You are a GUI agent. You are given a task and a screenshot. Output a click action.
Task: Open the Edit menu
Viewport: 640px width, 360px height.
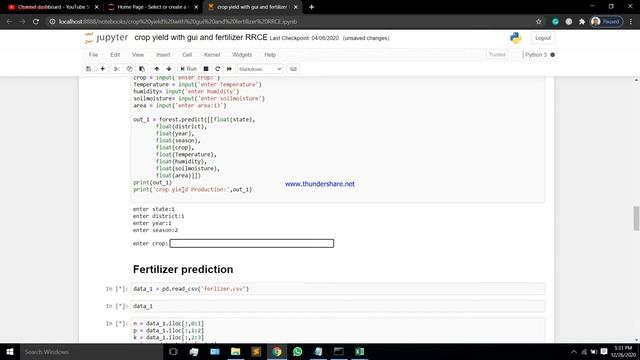pyautogui.click(x=115, y=55)
